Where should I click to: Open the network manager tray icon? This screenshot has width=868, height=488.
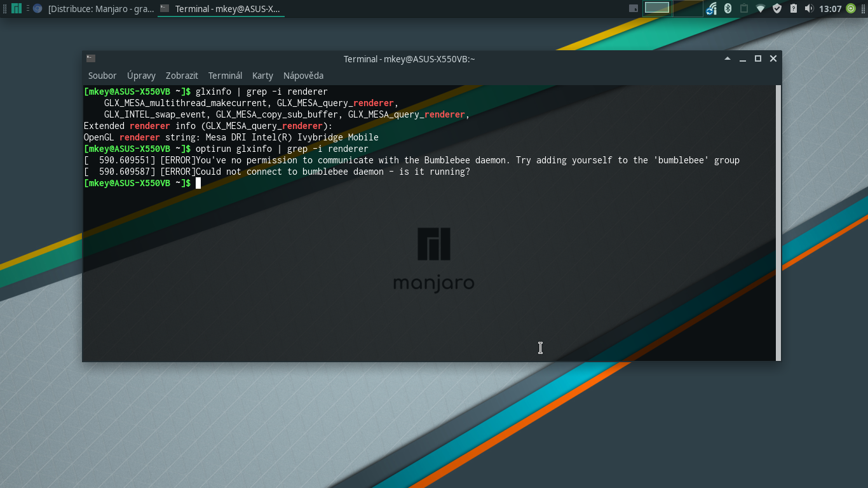[712, 8]
